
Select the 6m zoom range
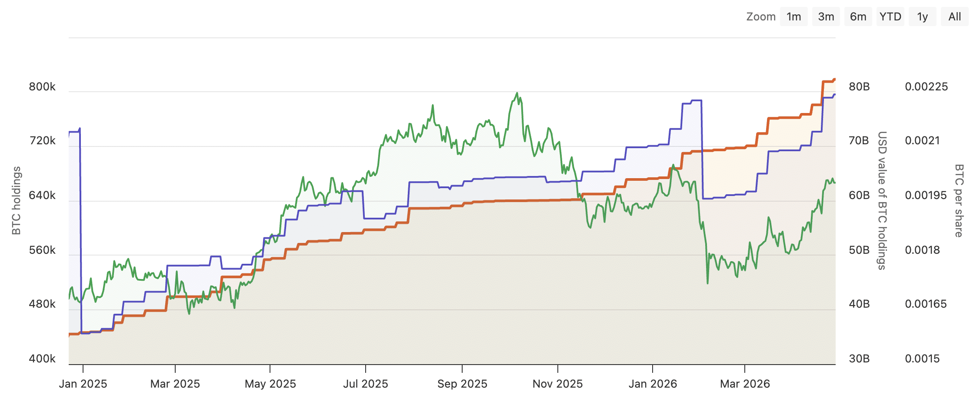coord(857,17)
